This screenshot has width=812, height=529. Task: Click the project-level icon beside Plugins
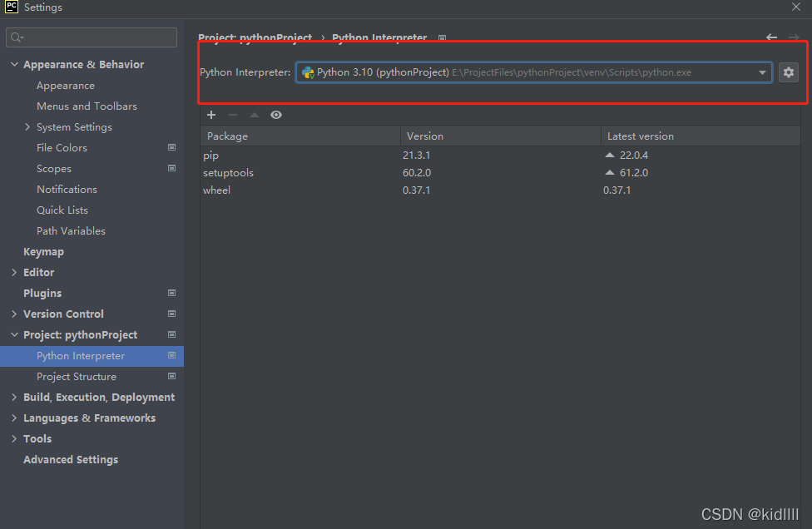(x=172, y=293)
